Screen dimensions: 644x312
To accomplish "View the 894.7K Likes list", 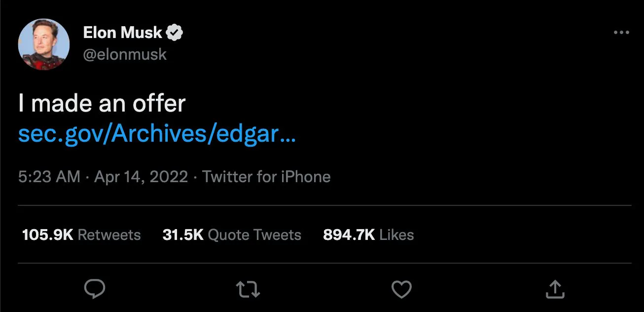I will pos(367,235).
